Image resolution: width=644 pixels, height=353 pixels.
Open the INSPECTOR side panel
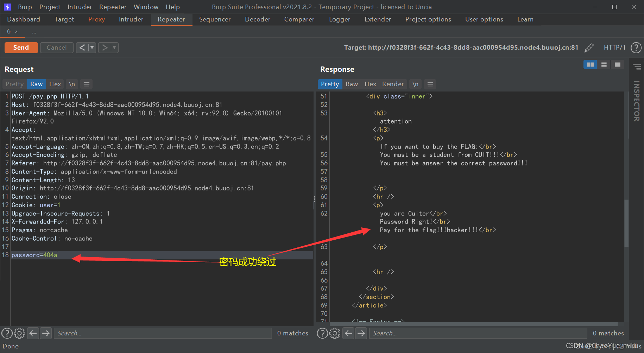[637, 101]
